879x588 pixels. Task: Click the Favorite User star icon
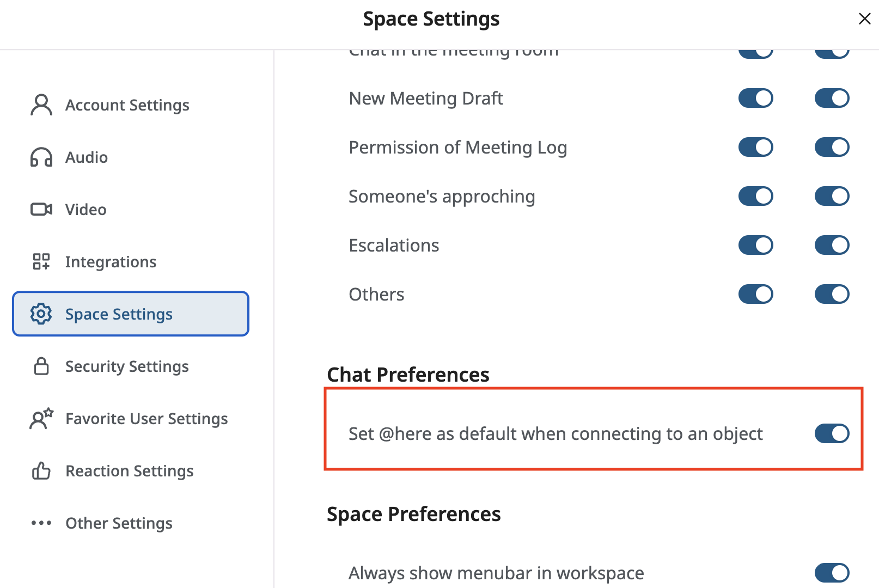[41, 419]
